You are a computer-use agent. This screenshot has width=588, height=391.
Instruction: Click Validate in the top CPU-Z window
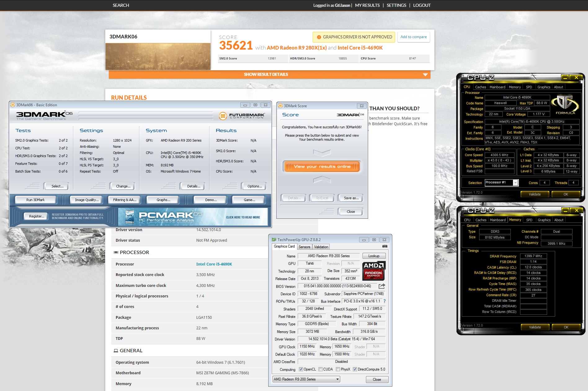pyautogui.click(x=535, y=194)
